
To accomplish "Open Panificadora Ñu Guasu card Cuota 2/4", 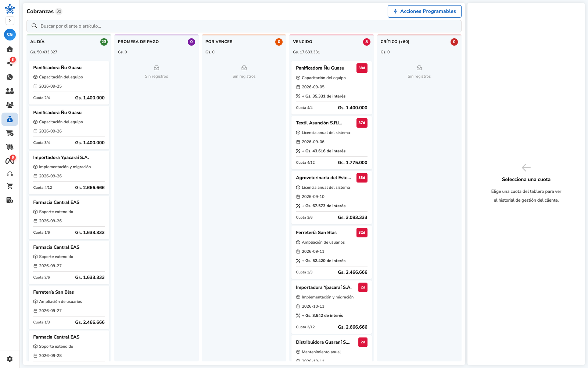I will tap(69, 83).
